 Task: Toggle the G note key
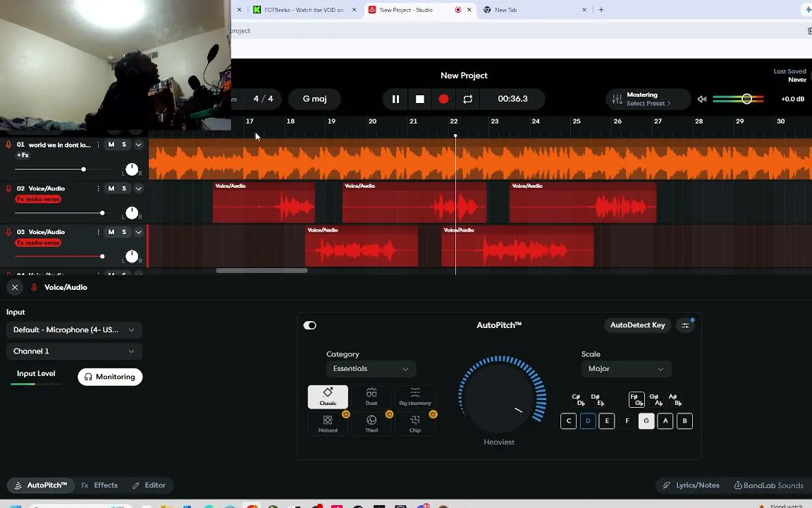[x=646, y=421]
